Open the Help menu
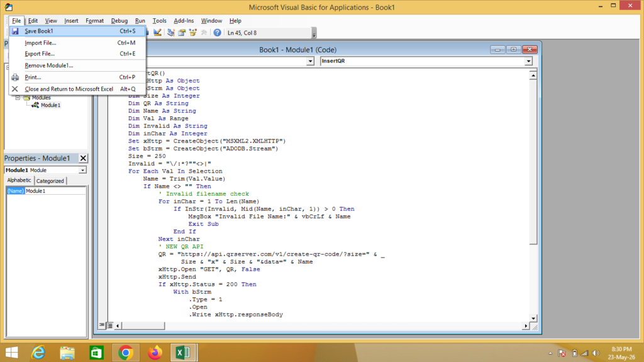 point(235,21)
